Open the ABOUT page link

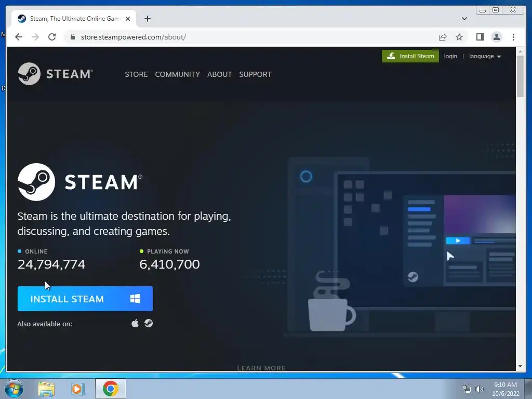[x=220, y=74]
